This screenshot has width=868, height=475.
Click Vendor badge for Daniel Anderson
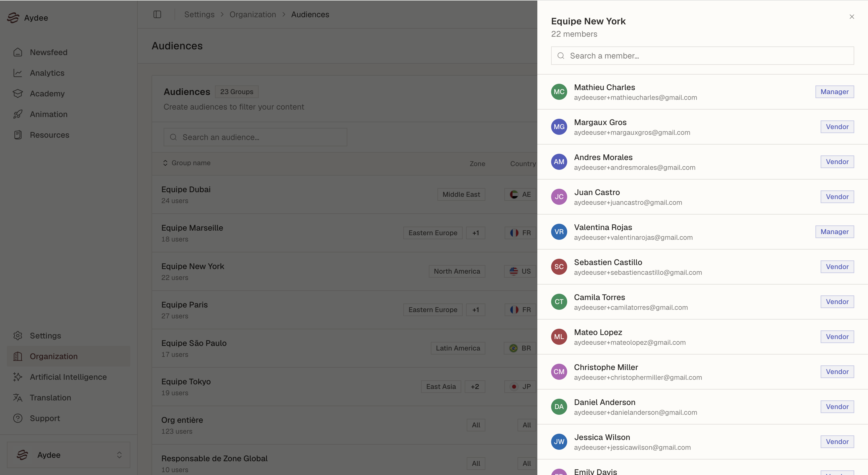coord(837,407)
